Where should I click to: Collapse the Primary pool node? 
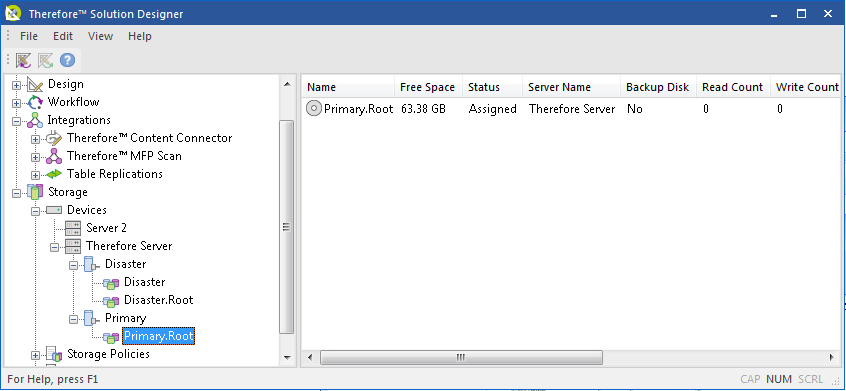pyautogui.click(x=74, y=319)
